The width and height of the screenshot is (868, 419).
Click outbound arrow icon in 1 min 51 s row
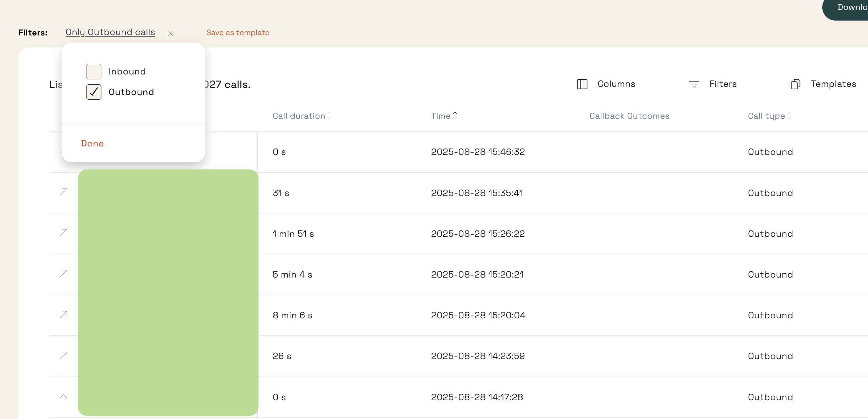coord(63,233)
